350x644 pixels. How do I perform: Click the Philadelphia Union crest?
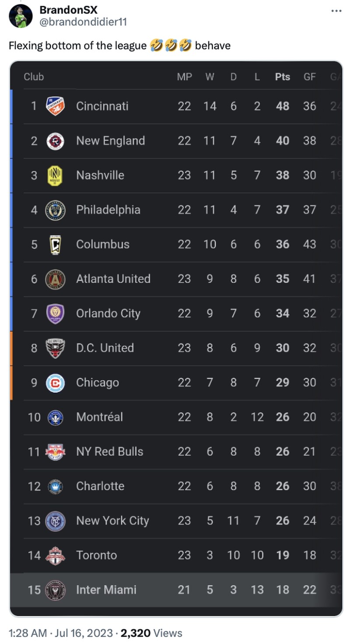(x=56, y=210)
